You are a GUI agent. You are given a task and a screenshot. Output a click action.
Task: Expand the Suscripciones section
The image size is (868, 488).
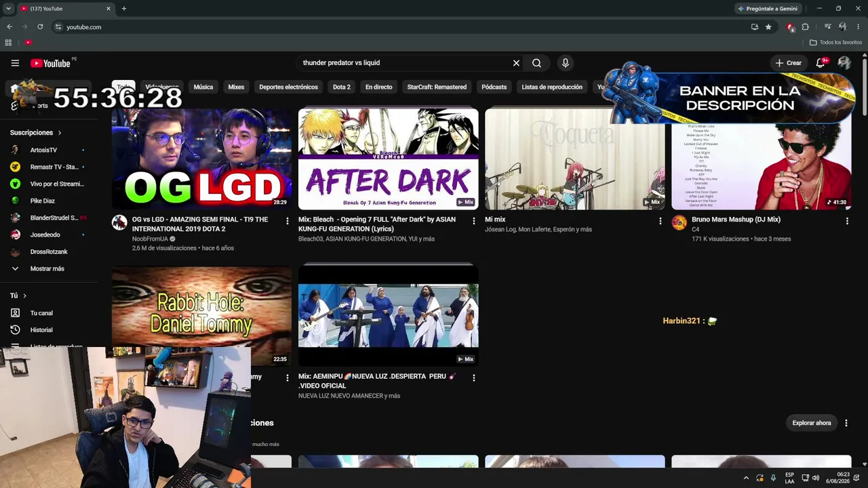36,133
